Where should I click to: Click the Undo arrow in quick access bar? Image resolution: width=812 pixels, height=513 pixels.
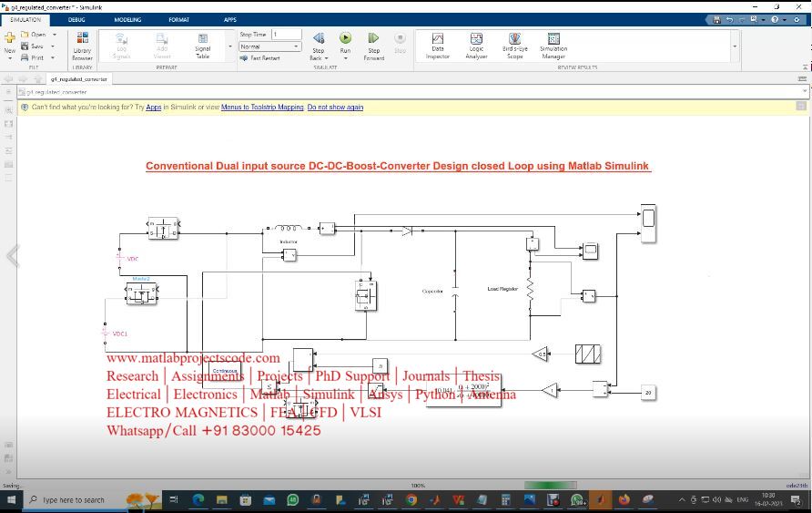pyautogui.click(x=730, y=20)
